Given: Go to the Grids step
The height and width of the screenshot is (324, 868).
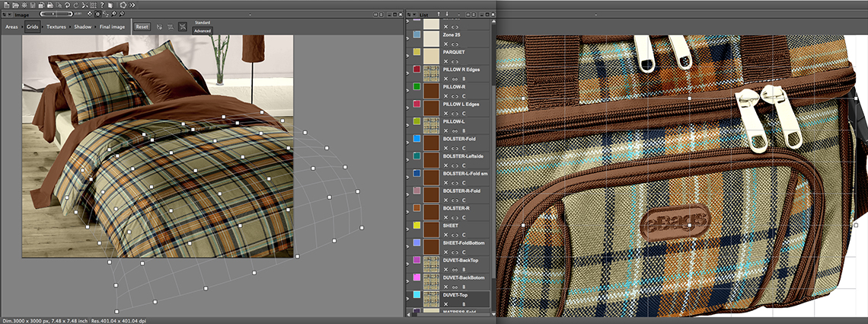Looking at the screenshot, I should pyautogui.click(x=33, y=27).
